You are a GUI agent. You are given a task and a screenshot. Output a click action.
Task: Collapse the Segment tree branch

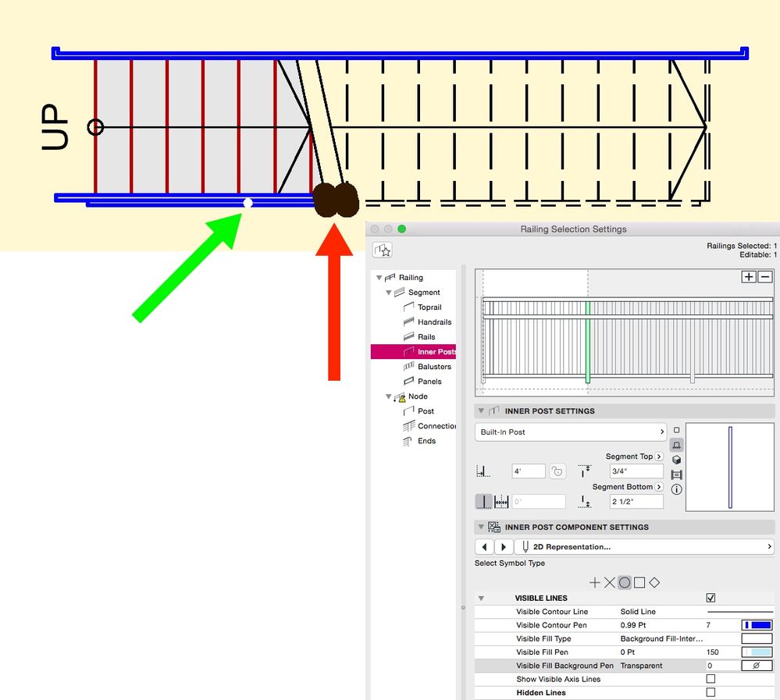pyautogui.click(x=389, y=293)
